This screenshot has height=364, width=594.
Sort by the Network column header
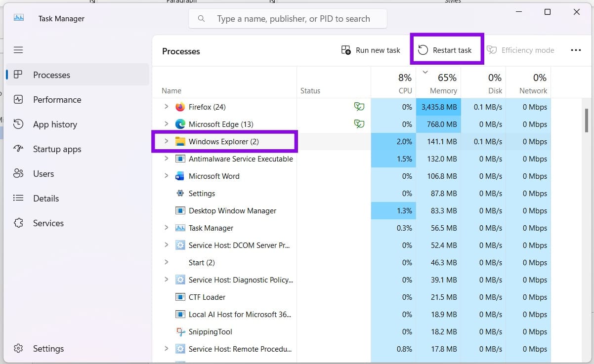coord(528,82)
